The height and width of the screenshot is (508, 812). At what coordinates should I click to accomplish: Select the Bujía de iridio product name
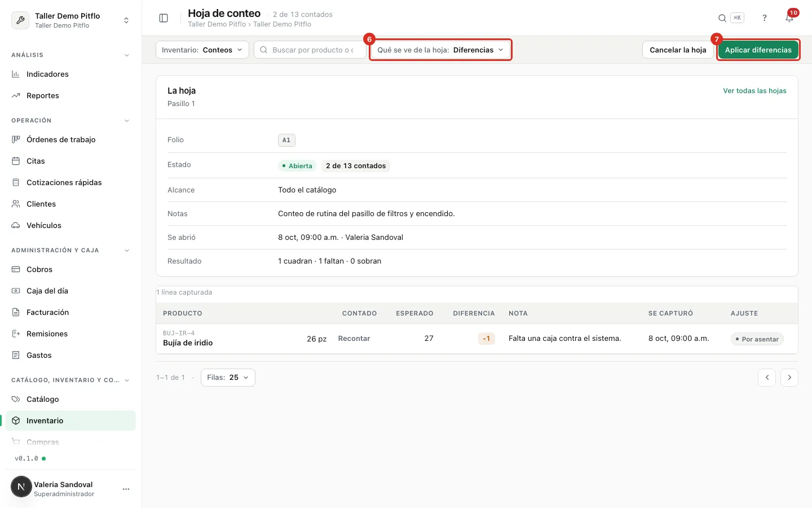[188, 343]
